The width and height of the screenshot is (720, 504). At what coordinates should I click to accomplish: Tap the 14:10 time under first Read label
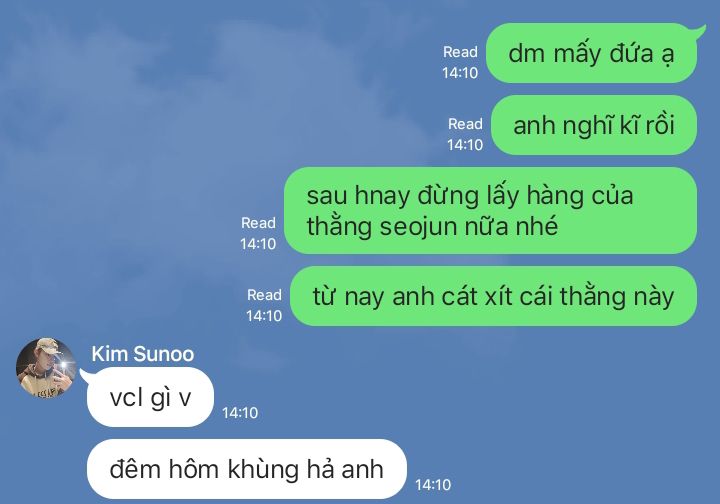click(460, 73)
